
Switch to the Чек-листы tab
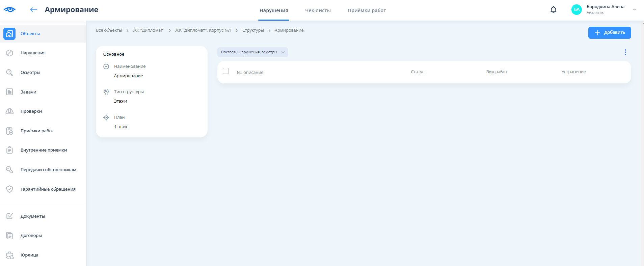coord(318,10)
